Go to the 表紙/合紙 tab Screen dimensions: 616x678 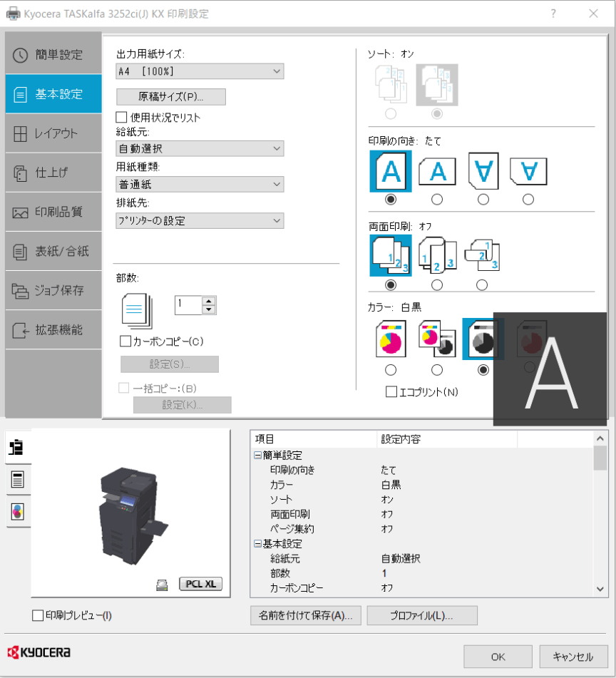click(x=53, y=251)
